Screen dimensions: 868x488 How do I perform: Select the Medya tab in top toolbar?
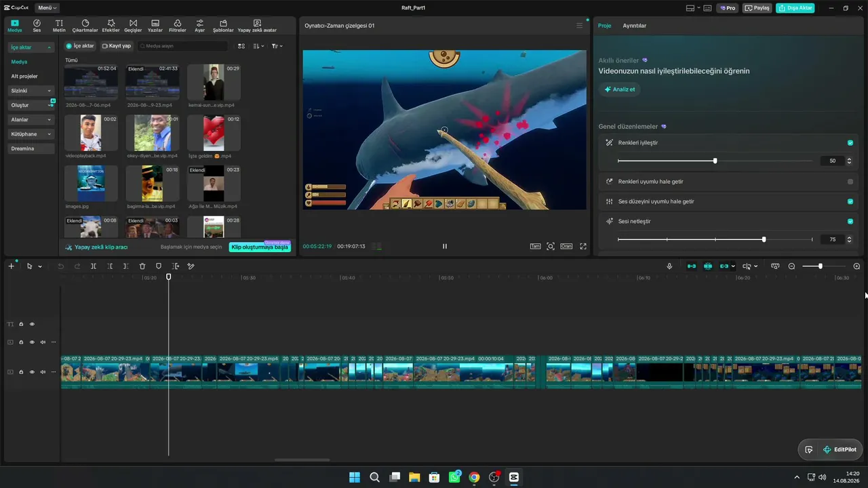pyautogui.click(x=15, y=26)
